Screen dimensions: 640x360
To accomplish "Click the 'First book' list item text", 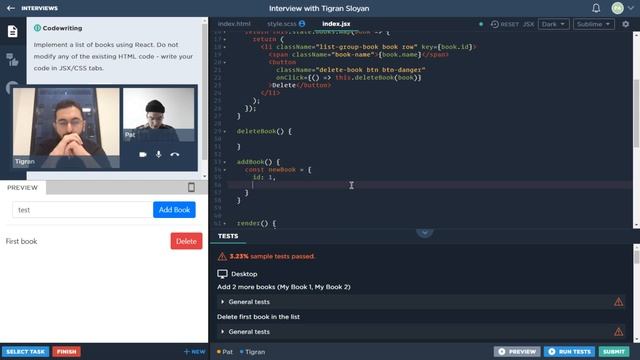I will 21,241.
